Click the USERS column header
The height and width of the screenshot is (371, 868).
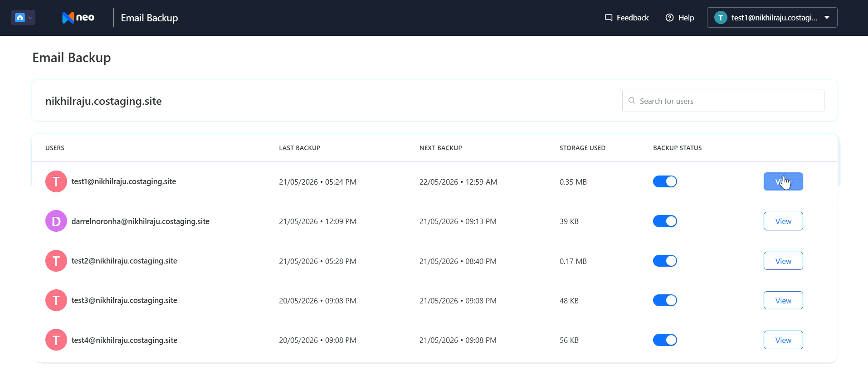point(55,148)
